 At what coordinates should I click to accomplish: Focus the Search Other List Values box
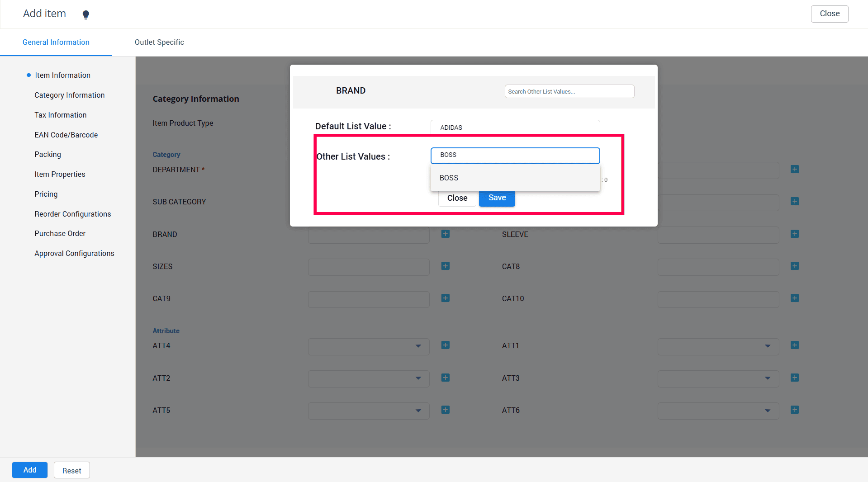(569, 91)
